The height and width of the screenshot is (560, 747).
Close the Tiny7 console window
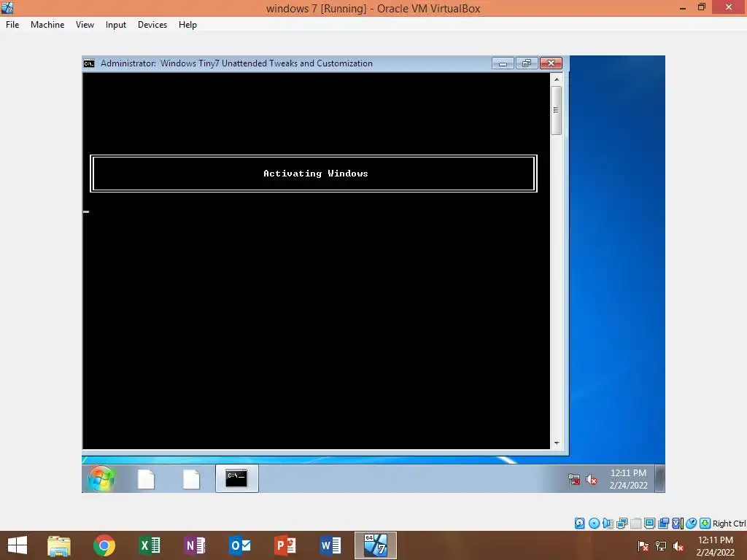pyautogui.click(x=551, y=63)
